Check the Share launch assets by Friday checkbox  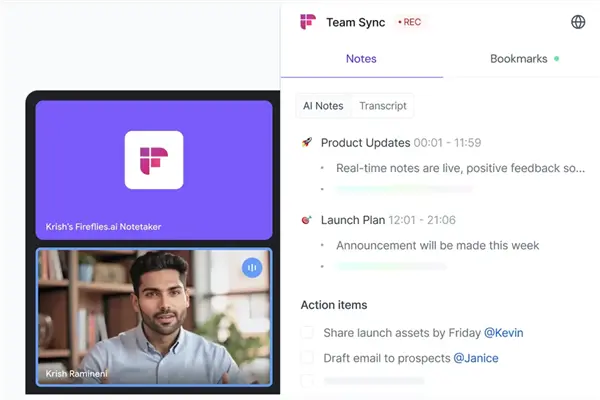tap(307, 332)
